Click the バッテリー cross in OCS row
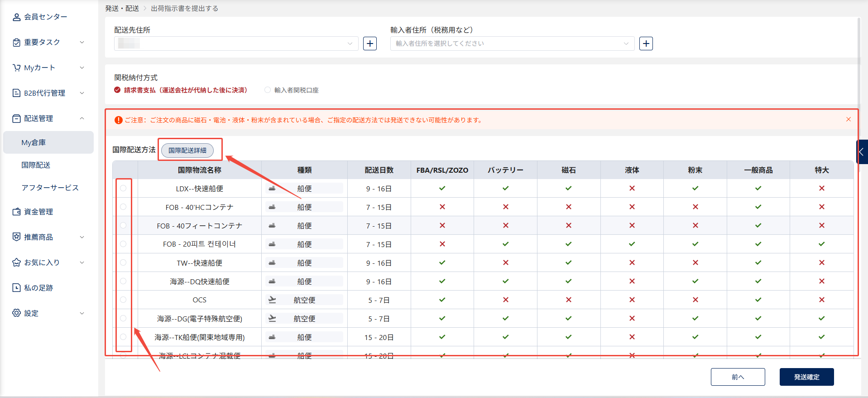 [x=506, y=300]
